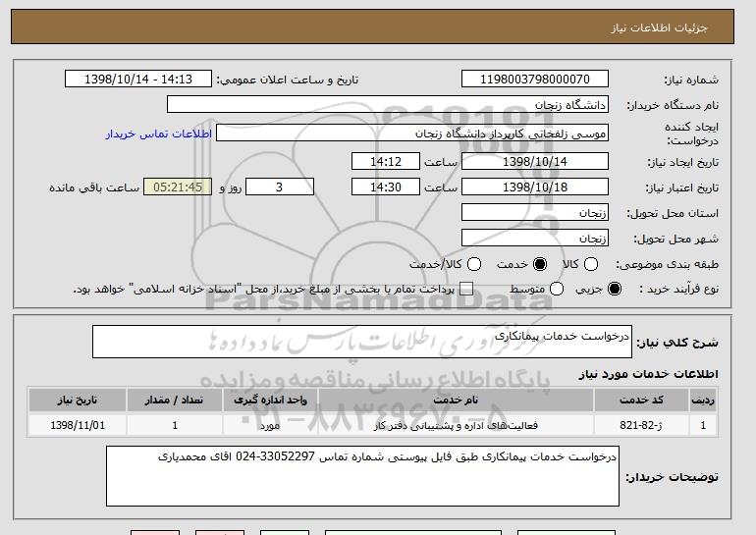Click the اطلاعات خدمات مورد نیاز heading
This screenshot has width=756, height=535.
(648, 374)
